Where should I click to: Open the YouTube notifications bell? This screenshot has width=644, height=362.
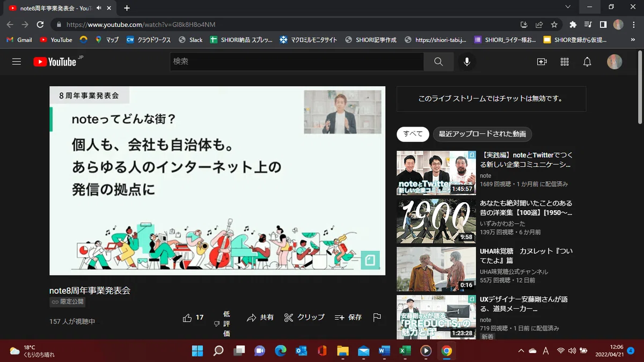[x=587, y=62]
